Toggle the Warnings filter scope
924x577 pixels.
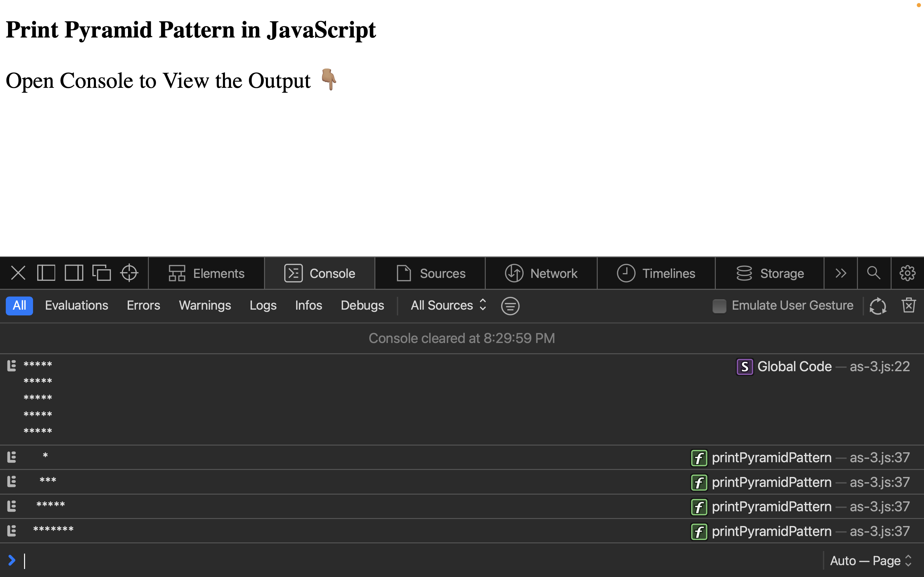205,305
